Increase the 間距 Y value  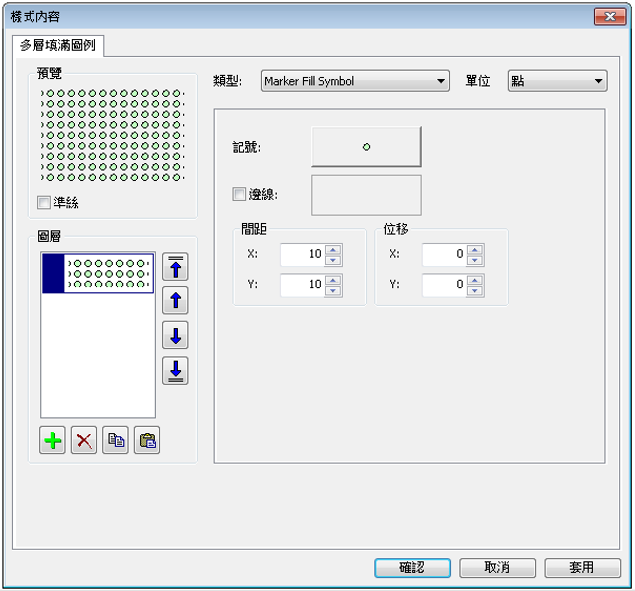coord(333,280)
